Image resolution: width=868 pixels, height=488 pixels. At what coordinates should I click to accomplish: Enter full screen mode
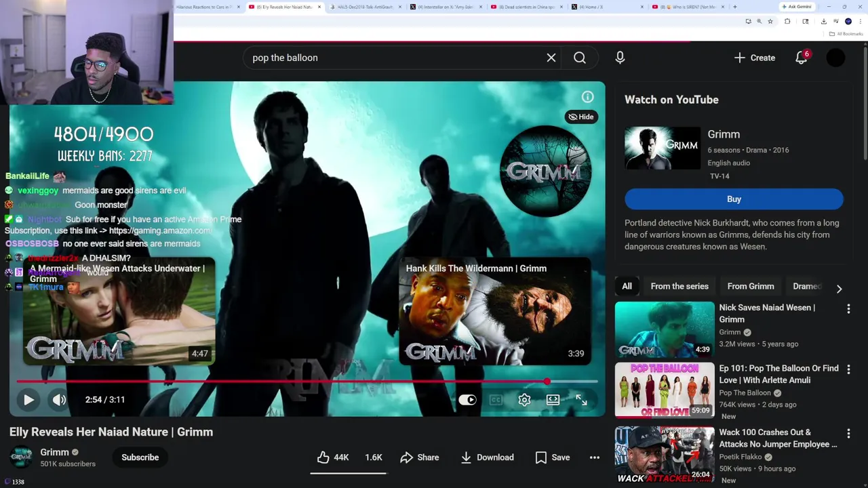tap(581, 400)
